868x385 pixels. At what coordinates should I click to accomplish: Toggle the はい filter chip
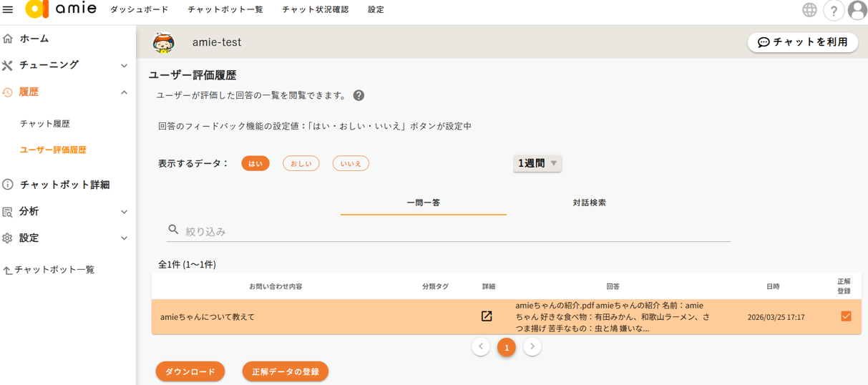pos(255,164)
